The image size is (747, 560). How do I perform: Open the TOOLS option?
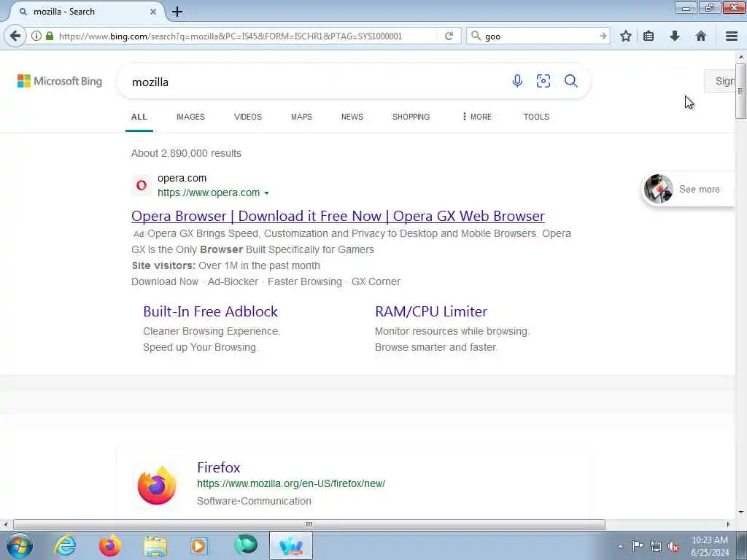(536, 117)
